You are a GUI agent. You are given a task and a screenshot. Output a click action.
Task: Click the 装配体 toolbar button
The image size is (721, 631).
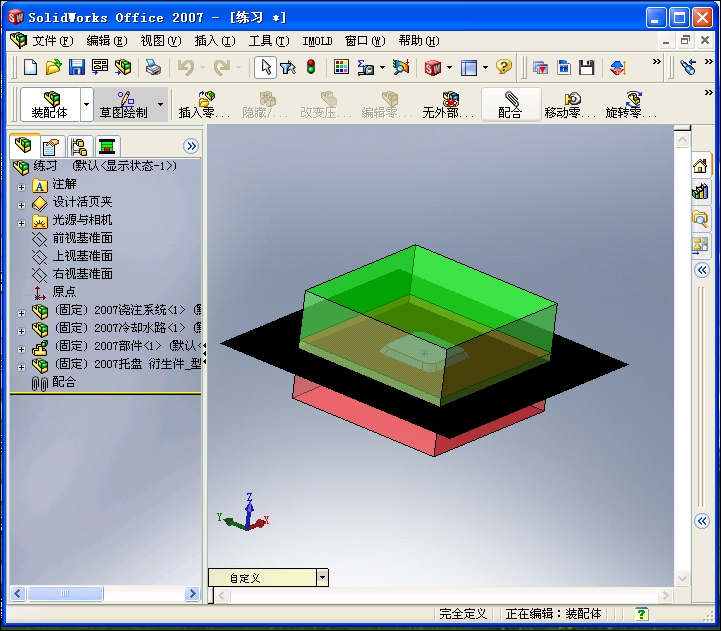point(50,104)
